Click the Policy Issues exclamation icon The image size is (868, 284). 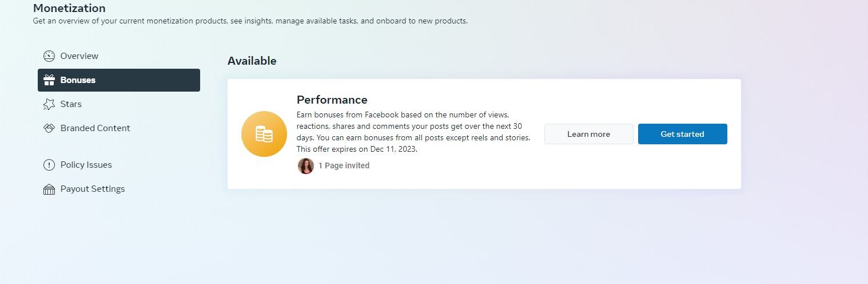click(49, 165)
